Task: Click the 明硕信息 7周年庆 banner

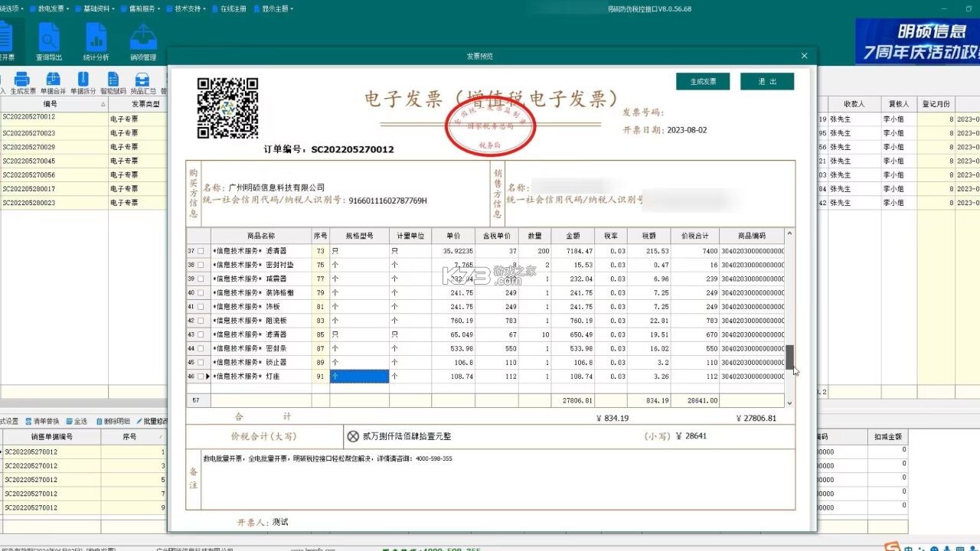Action: 918,41
